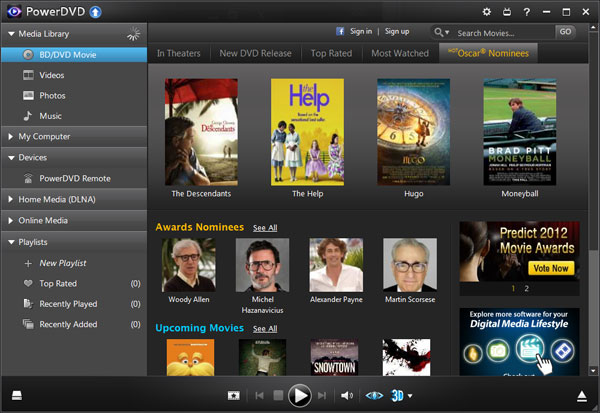Image resolution: width=600 pixels, height=413 pixels.
Task: Click See All beside Upcoming Movies
Action: pos(265,329)
